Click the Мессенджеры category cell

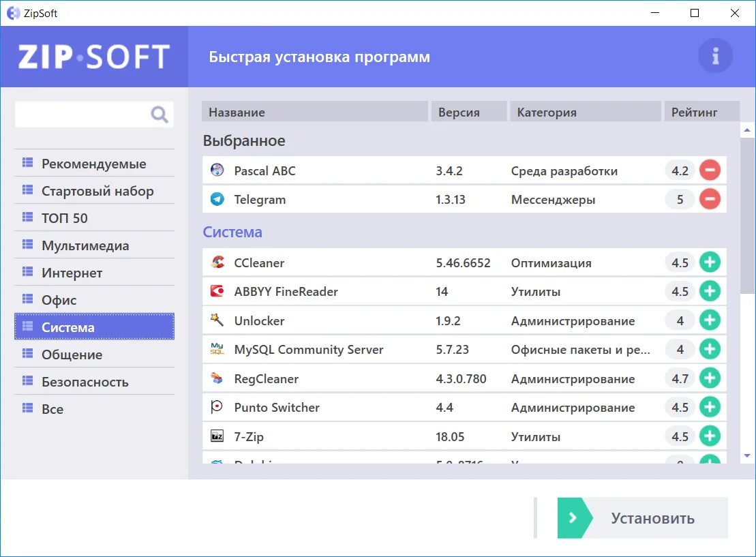[553, 200]
